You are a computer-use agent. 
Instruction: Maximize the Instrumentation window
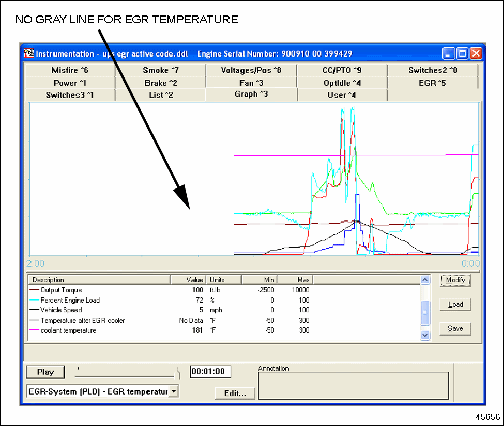point(462,53)
